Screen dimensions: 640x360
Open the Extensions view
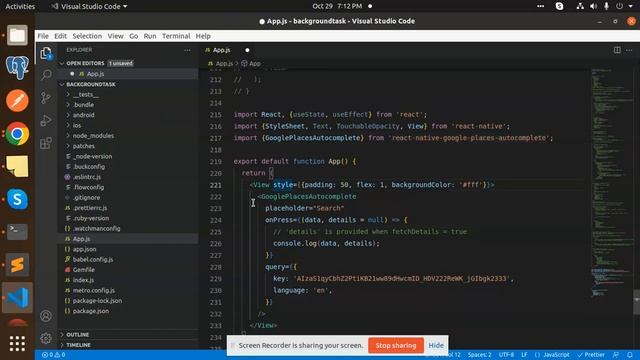pyautogui.click(x=46, y=143)
